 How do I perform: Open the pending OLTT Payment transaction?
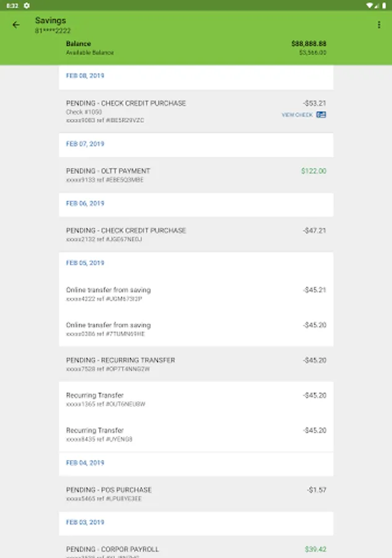196,175
